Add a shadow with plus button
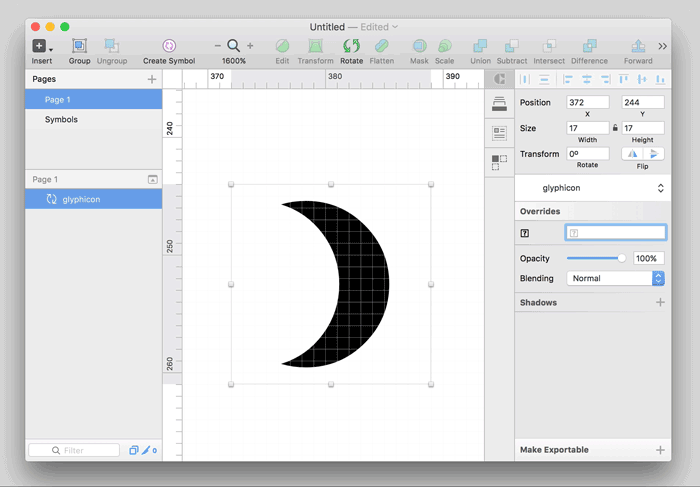Image resolution: width=700 pixels, height=487 pixels. (660, 302)
